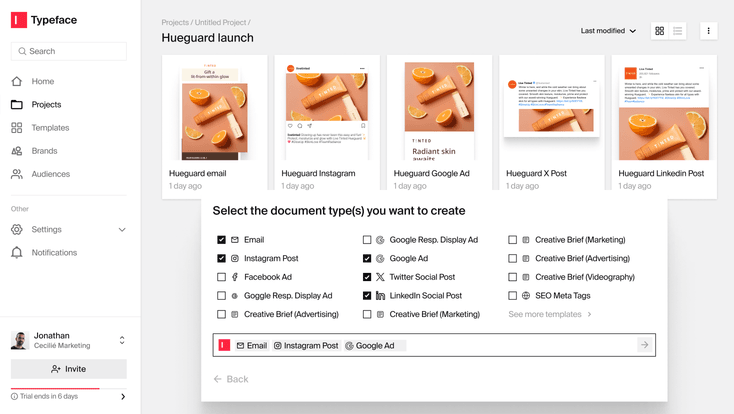Click the Untitled Project breadcrumb link

pyautogui.click(x=220, y=22)
